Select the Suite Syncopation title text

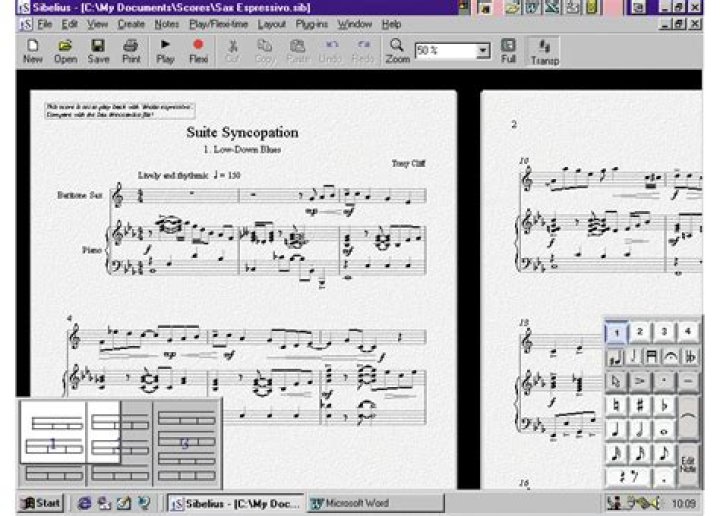click(242, 133)
